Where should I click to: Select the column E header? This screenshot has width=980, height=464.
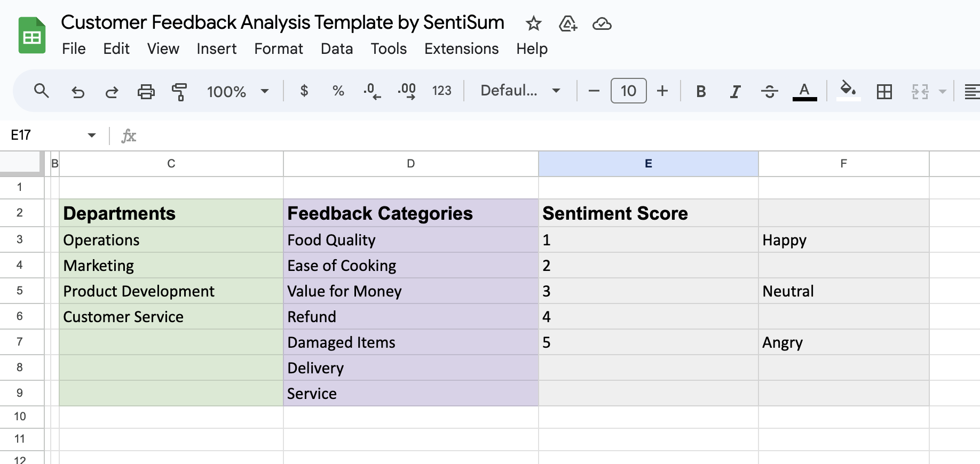[648, 164]
